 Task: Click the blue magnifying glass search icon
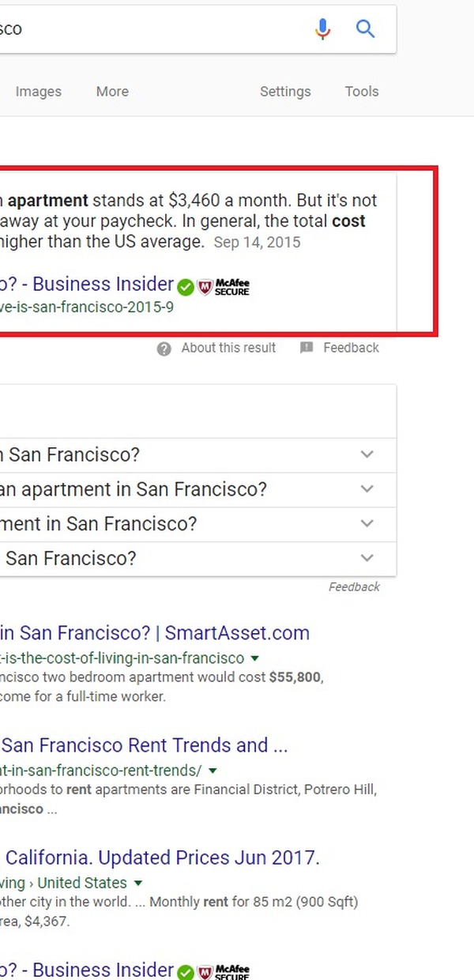365,29
